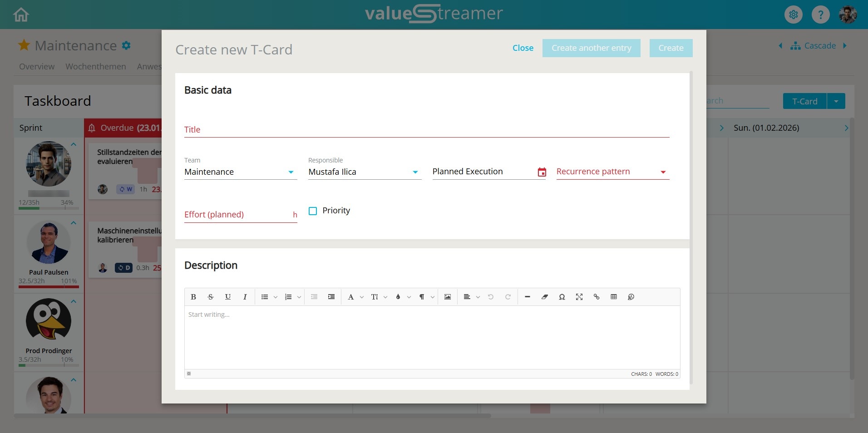Insert special character (Omega) symbol

pyautogui.click(x=562, y=297)
